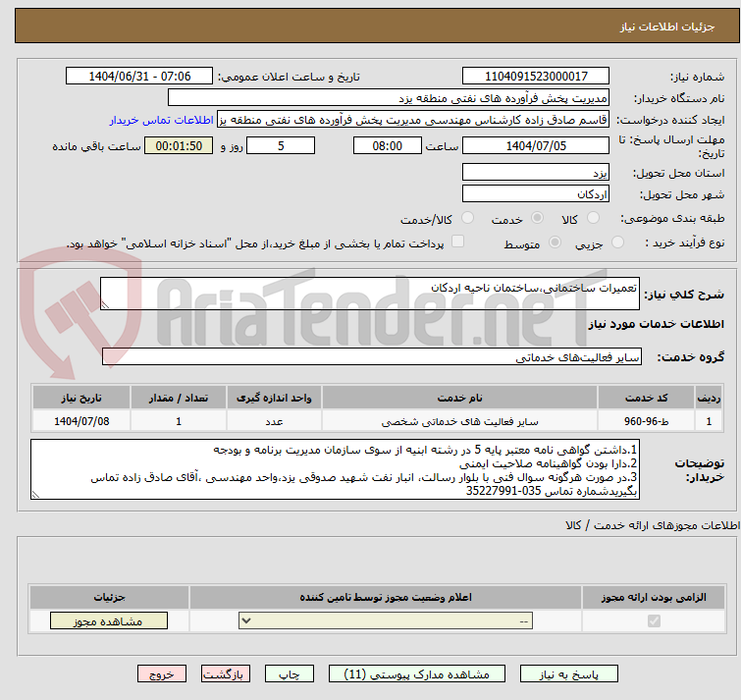This screenshot has width=741, height=700.
Task: Click the اطلاعات خدمات مورد نیاز heading
Action: [x=656, y=324]
